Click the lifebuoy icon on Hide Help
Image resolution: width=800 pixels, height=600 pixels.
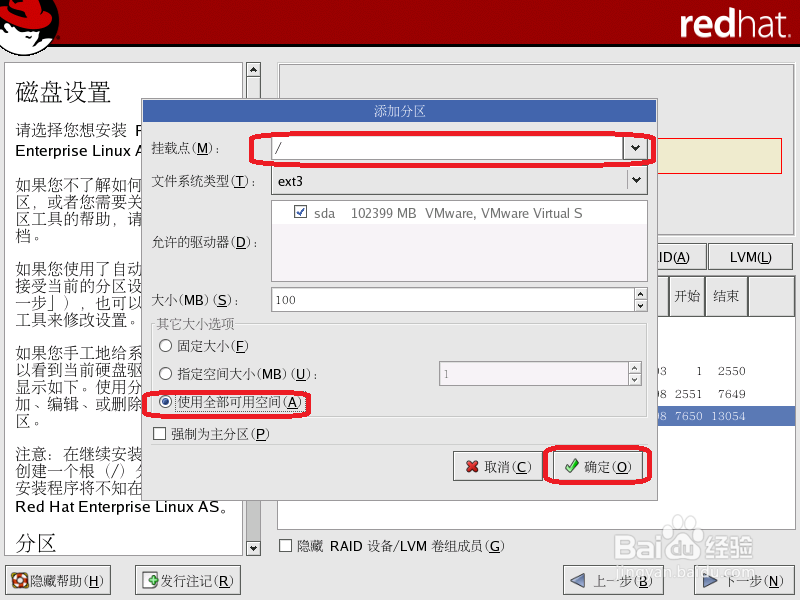tap(20, 581)
